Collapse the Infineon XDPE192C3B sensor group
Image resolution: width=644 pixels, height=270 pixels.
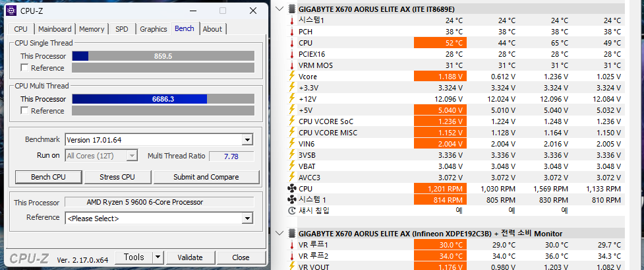click(x=280, y=234)
